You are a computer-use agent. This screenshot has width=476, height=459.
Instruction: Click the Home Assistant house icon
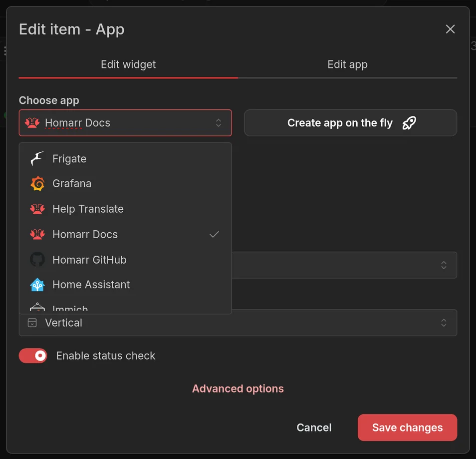tap(37, 285)
